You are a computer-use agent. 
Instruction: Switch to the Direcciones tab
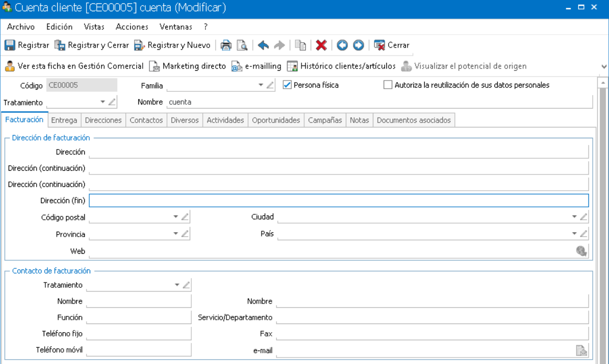pos(103,120)
